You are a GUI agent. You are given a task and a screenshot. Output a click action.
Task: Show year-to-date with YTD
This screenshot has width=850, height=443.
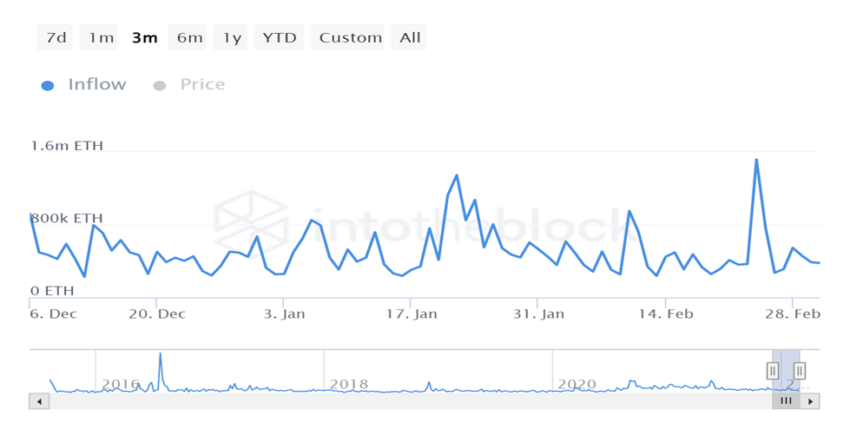coord(279,37)
